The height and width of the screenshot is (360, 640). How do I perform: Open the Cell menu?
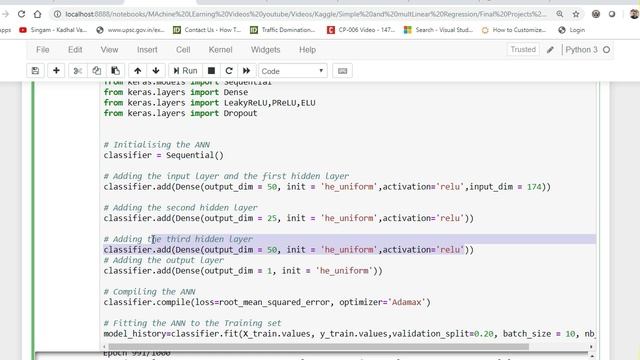point(183,50)
